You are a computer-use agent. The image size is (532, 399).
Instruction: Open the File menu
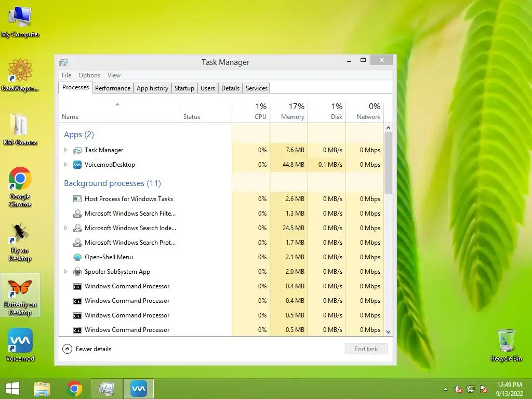pyautogui.click(x=66, y=75)
